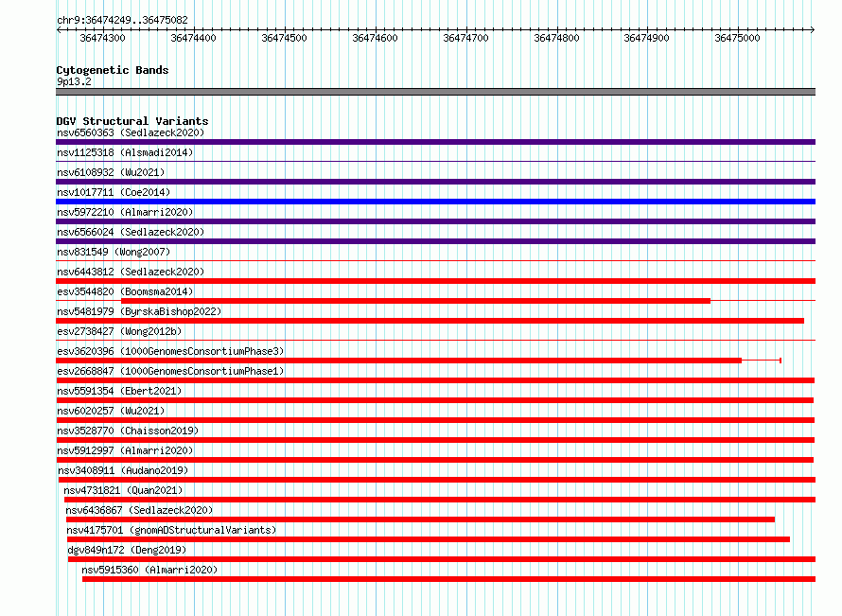Click ruler position 36474400

tap(193, 38)
